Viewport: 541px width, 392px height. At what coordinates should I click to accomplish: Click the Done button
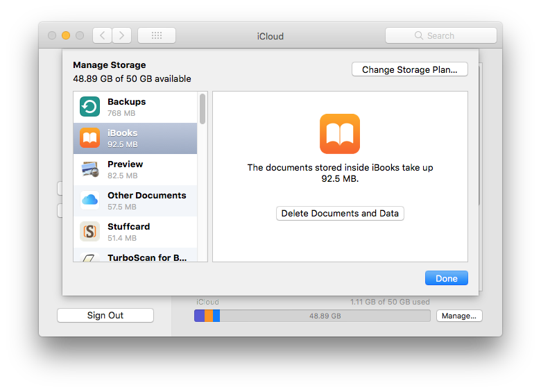pyautogui.click(x=447, y=278)
